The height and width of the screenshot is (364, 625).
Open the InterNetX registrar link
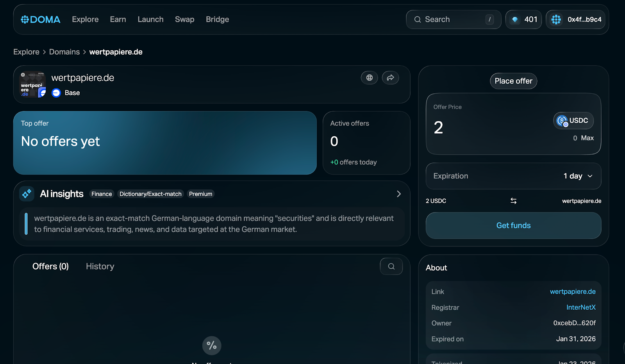pyautogui.click(x=581, y=307)
